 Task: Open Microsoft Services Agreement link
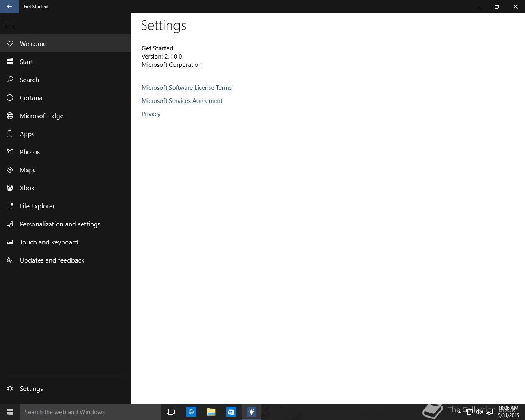pos(182,101)
